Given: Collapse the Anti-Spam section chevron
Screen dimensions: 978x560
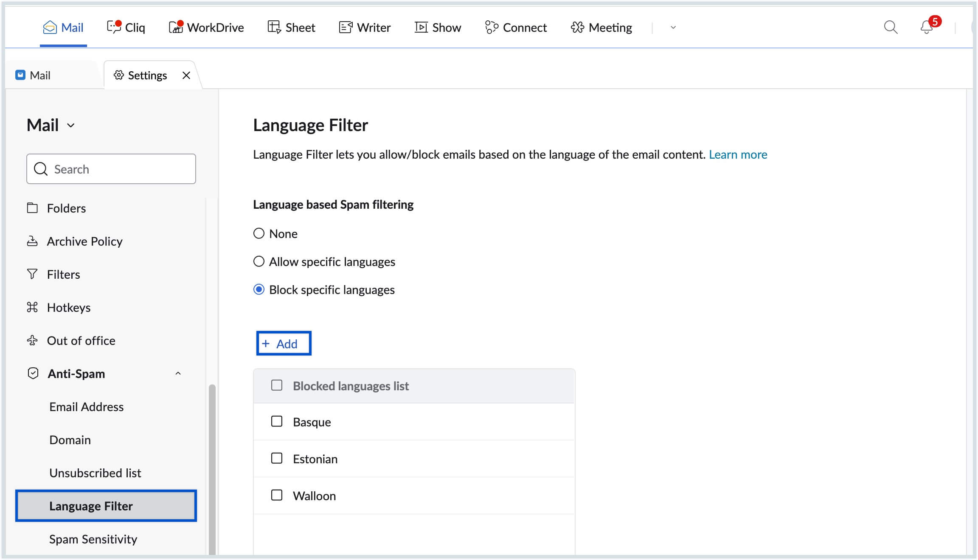Looking at the screenshot, I should coord(178,373).
